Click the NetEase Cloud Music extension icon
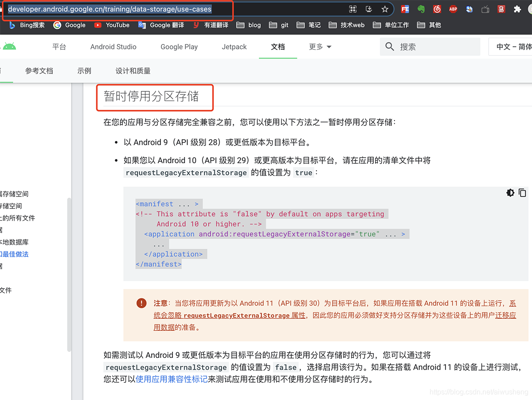 [437, 9]
